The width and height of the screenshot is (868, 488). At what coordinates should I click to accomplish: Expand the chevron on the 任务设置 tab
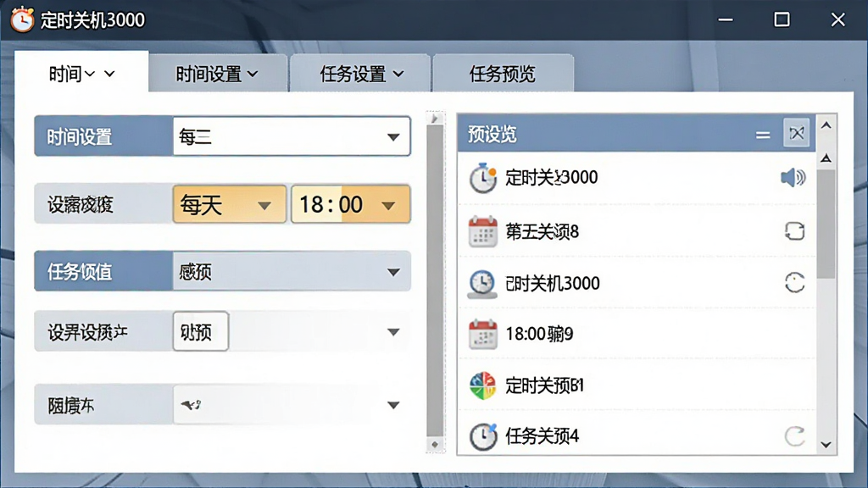point(398,74)
